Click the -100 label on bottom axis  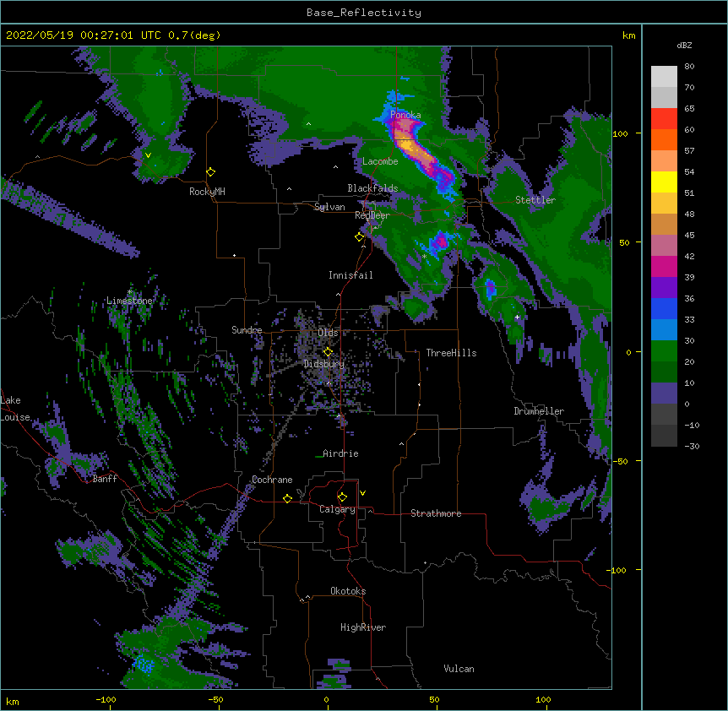coord(106,699)
